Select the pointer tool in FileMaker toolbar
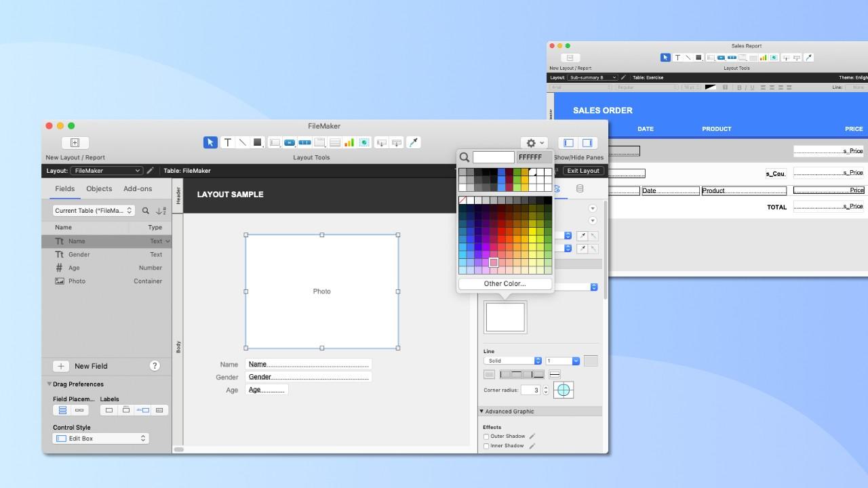This screenshot has height=488, width=868. [210, 142]
